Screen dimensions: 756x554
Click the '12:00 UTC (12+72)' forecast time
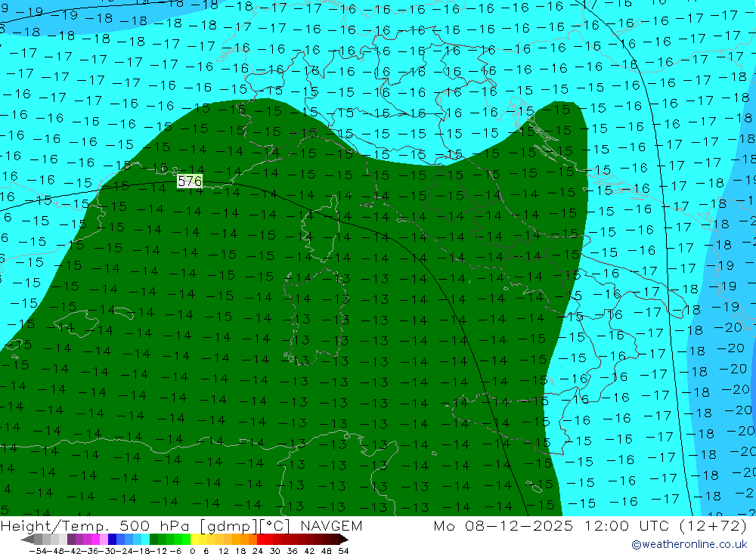666,525
